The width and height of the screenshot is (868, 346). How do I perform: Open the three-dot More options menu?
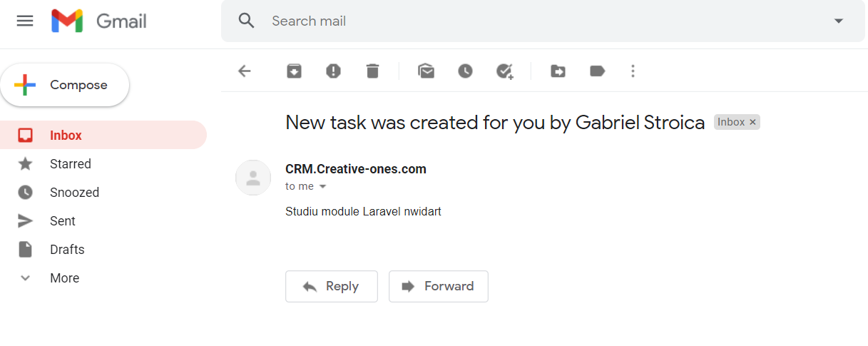pyautogui.click(x=633, y=71)
